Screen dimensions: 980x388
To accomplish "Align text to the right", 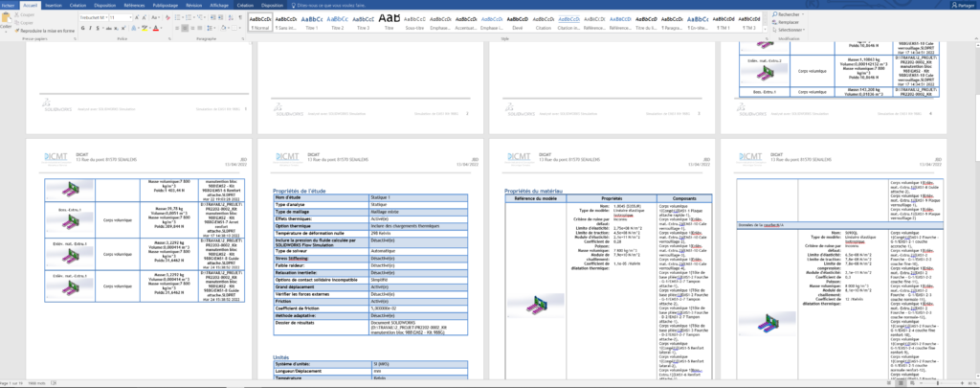I will (x=192, y=28).
